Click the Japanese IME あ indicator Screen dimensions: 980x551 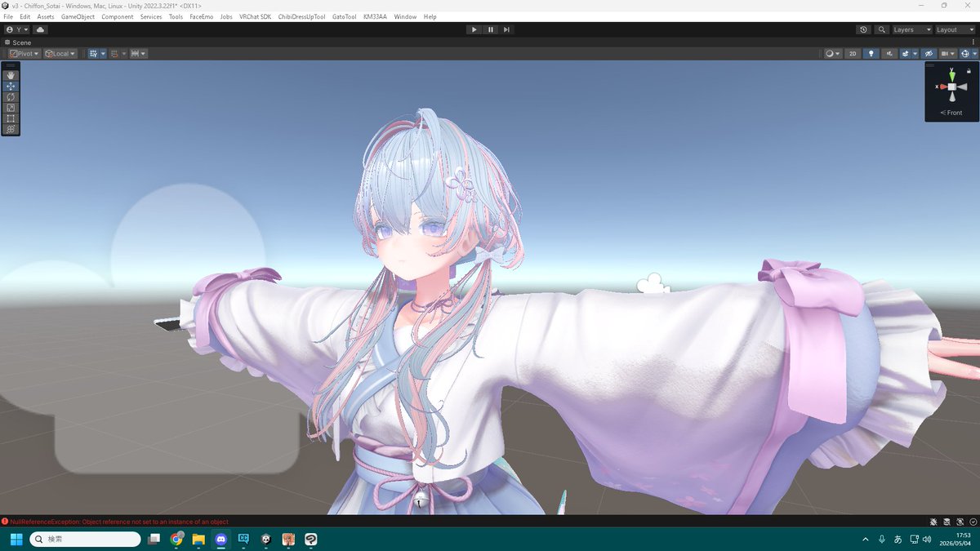[898, 539]
